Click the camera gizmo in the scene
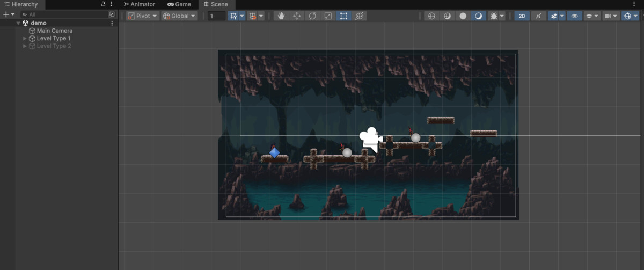 click(370, 140)
